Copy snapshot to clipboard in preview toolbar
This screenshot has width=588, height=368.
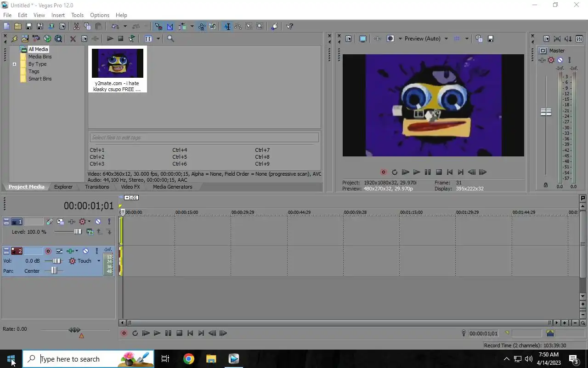pos(479,39)
